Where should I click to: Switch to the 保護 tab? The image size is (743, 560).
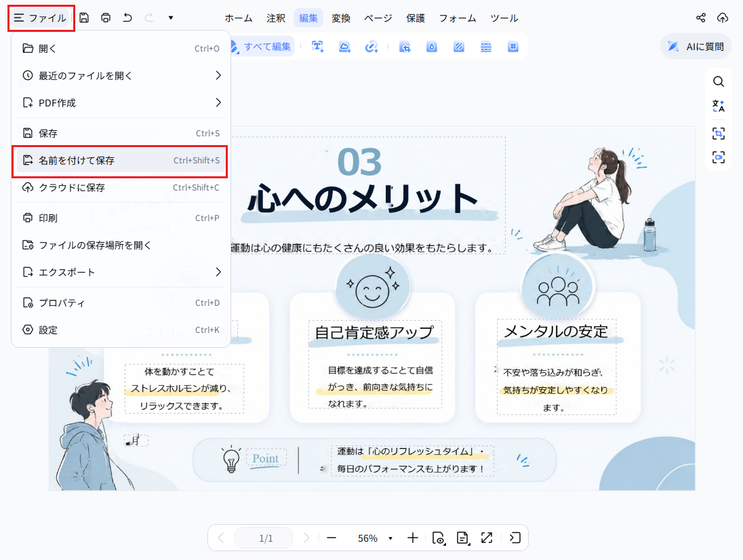coord(416,18)
